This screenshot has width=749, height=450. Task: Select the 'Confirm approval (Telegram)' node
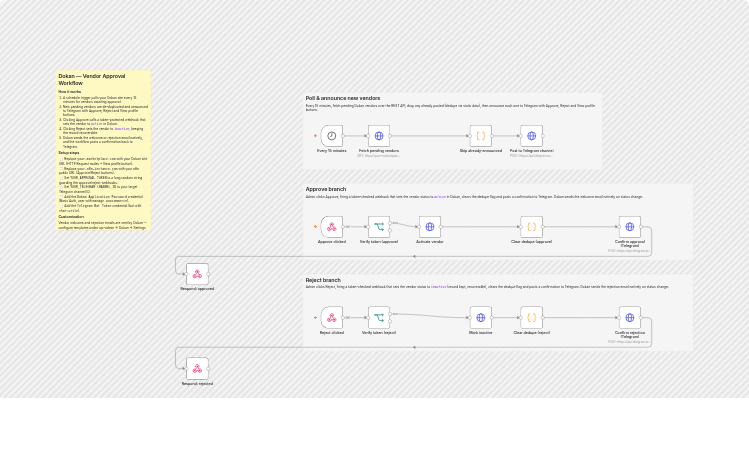coord(630,227)
